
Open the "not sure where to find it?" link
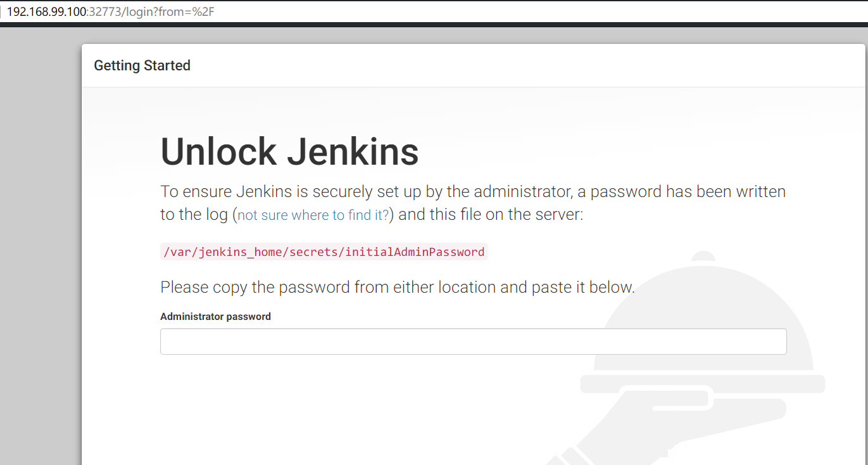[x=313, y=215]
